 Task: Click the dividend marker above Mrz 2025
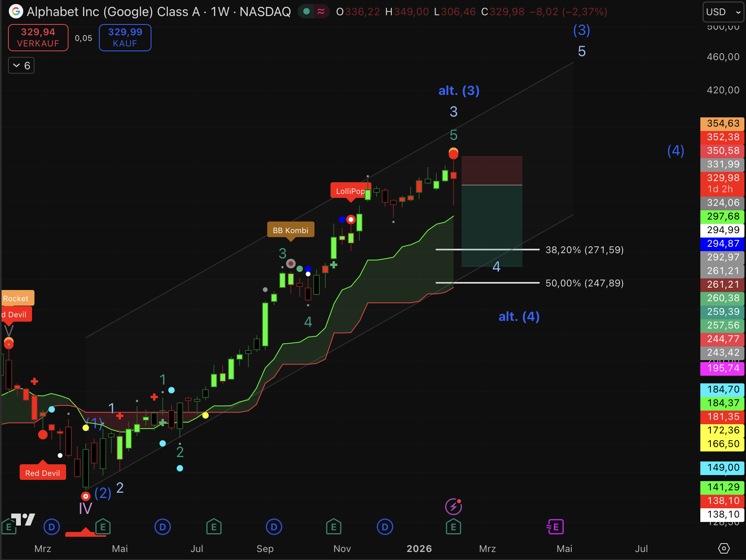click(x=52, y=527)
